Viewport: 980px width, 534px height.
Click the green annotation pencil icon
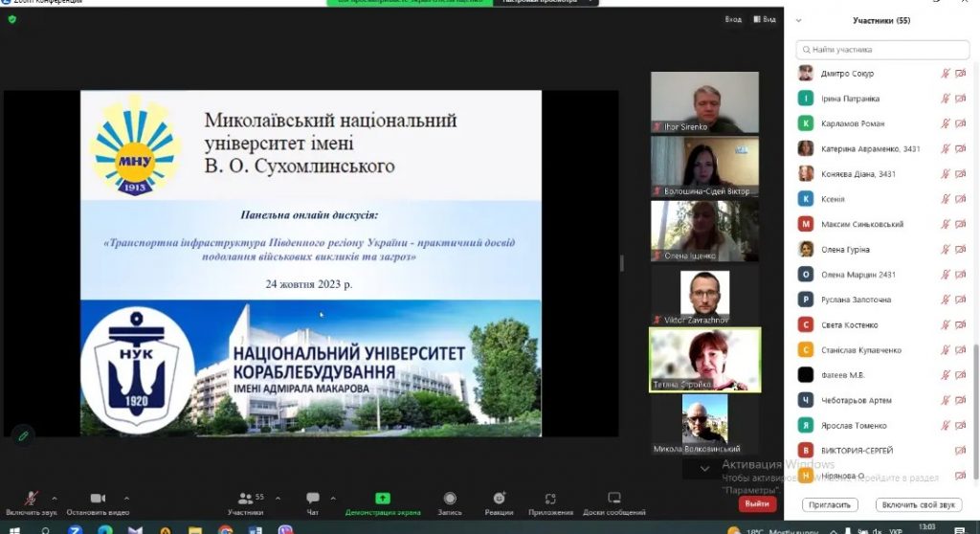click(23, 435)
